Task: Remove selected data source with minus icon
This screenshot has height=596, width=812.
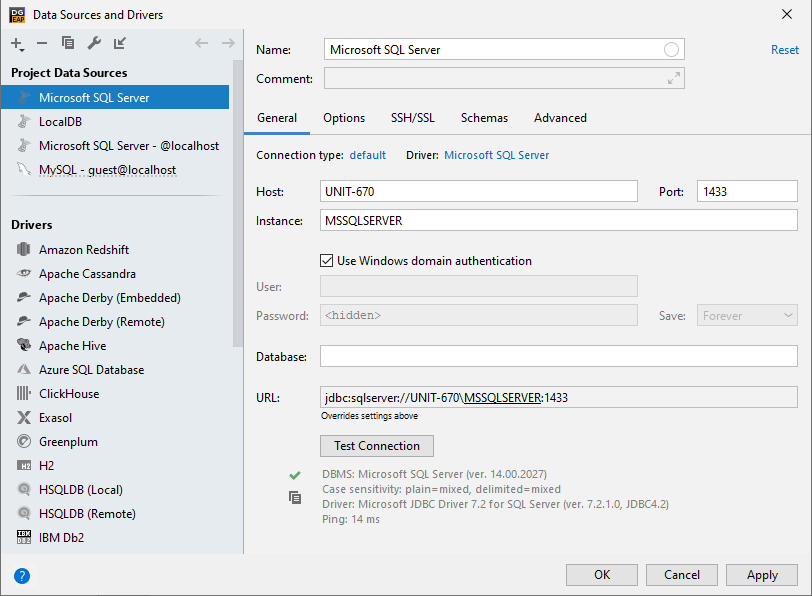Action: click(x=42, y=43)
